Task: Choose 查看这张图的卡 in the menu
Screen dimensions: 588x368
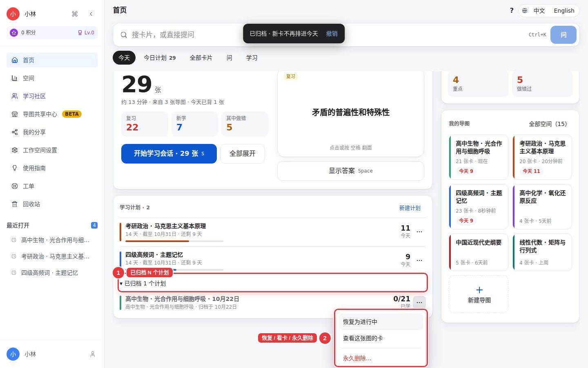Action: pos(381,338)
